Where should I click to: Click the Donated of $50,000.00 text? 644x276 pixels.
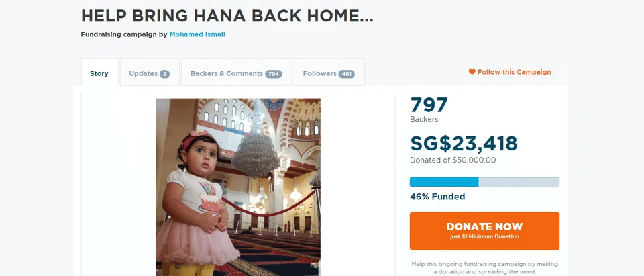point(453,160)
